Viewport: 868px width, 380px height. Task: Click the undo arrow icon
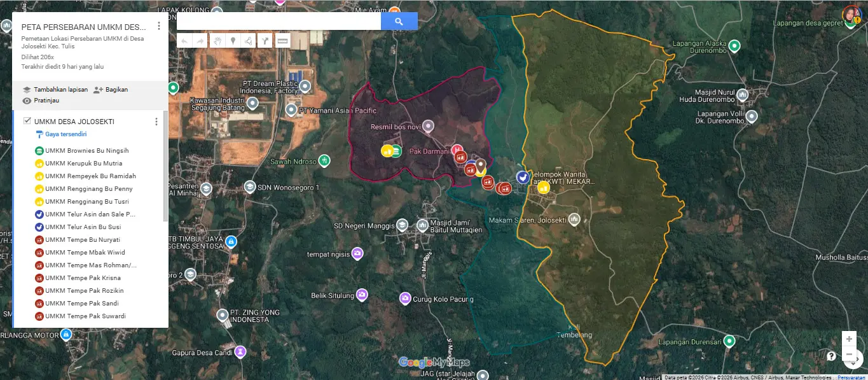tap(184, 39)
